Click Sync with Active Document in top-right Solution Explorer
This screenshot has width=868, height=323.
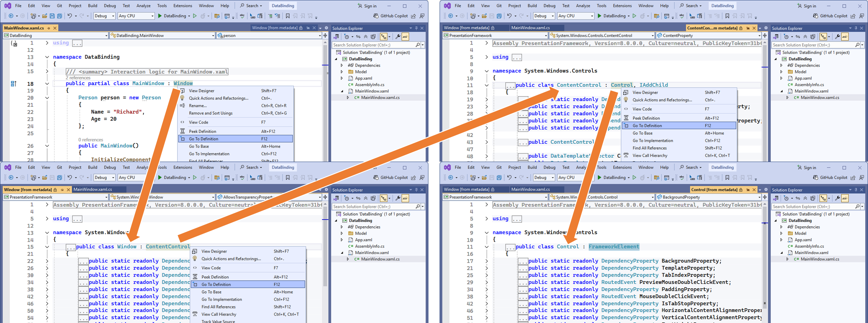[x=798, y=37]
